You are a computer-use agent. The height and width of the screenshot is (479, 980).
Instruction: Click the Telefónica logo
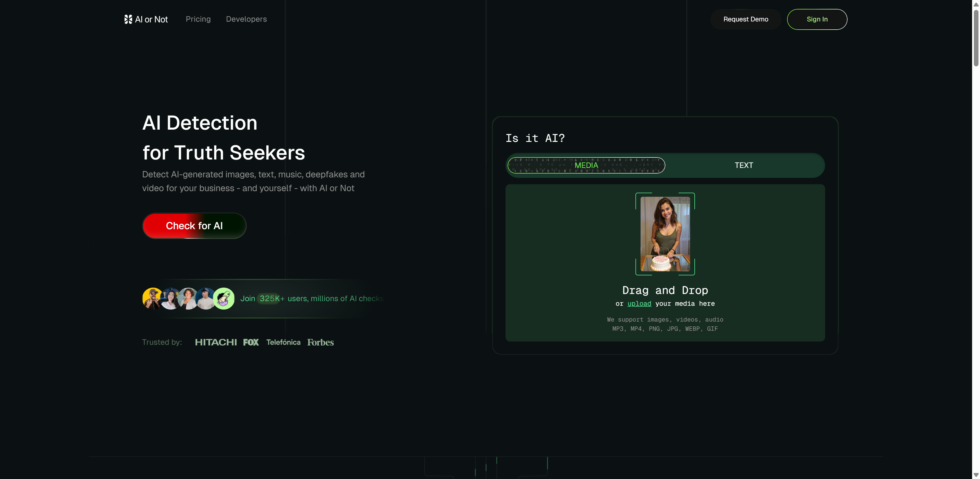283,342
